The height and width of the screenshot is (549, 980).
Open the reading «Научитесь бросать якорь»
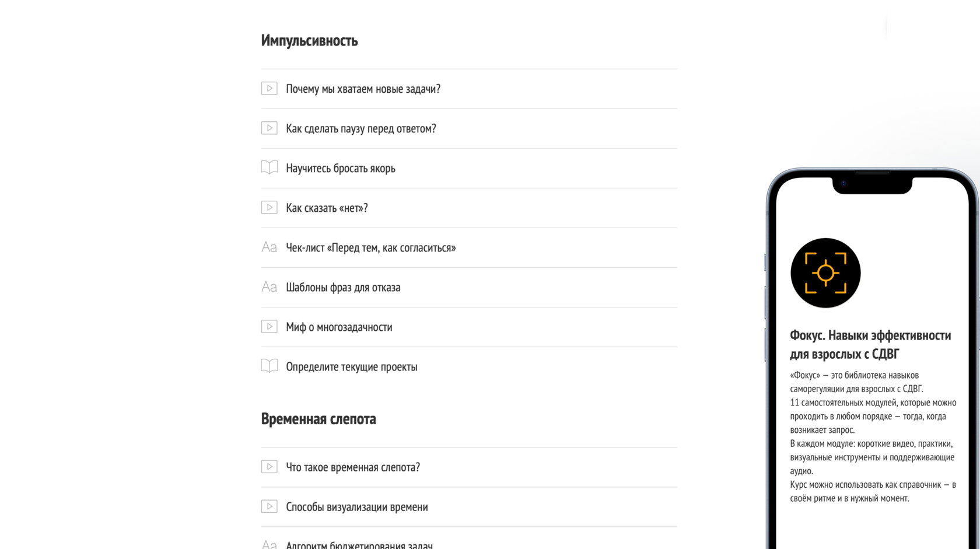[340, 168]
